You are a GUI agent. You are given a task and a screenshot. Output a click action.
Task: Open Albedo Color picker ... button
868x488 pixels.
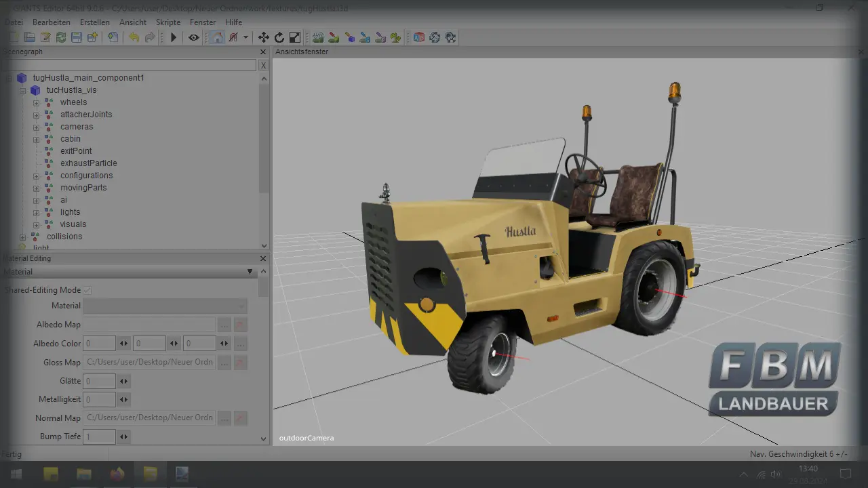(x=240, y=344)
